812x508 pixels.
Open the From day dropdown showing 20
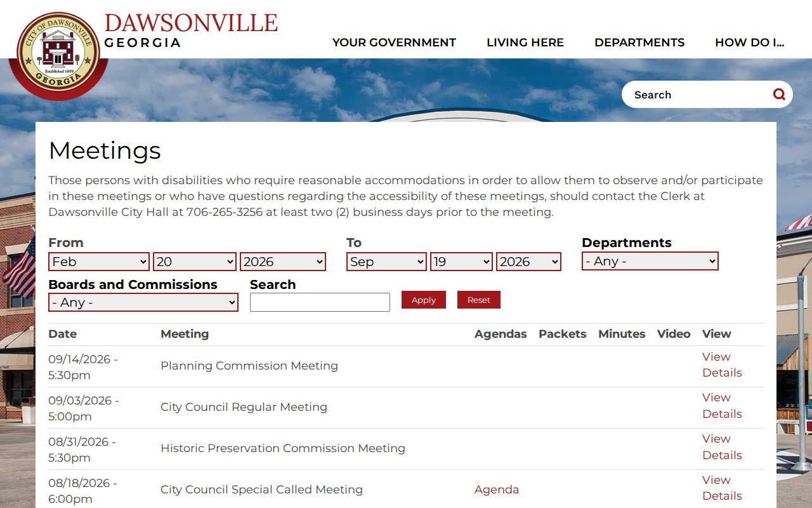click(195, 262)
